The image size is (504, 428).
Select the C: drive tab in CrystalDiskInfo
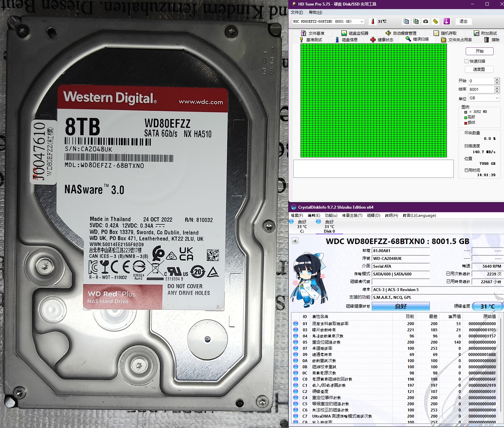[302, 226]
